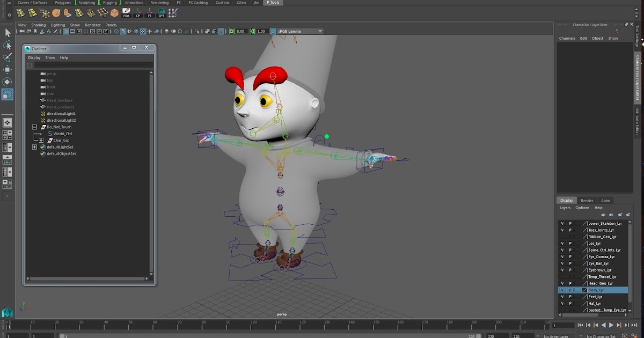Click Options in the Layers panel
The image size is (644, 338).
point(582,208)
